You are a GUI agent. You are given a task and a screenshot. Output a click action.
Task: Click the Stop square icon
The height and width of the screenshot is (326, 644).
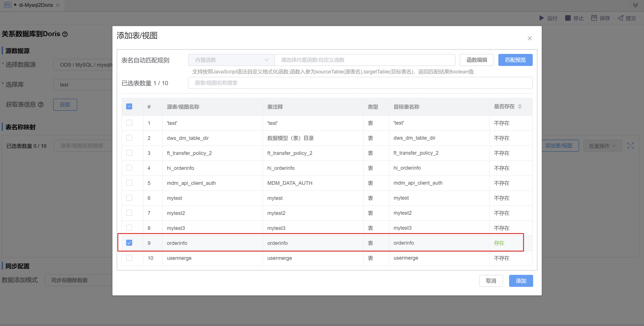pyautogui.click(x=568, y=18)
